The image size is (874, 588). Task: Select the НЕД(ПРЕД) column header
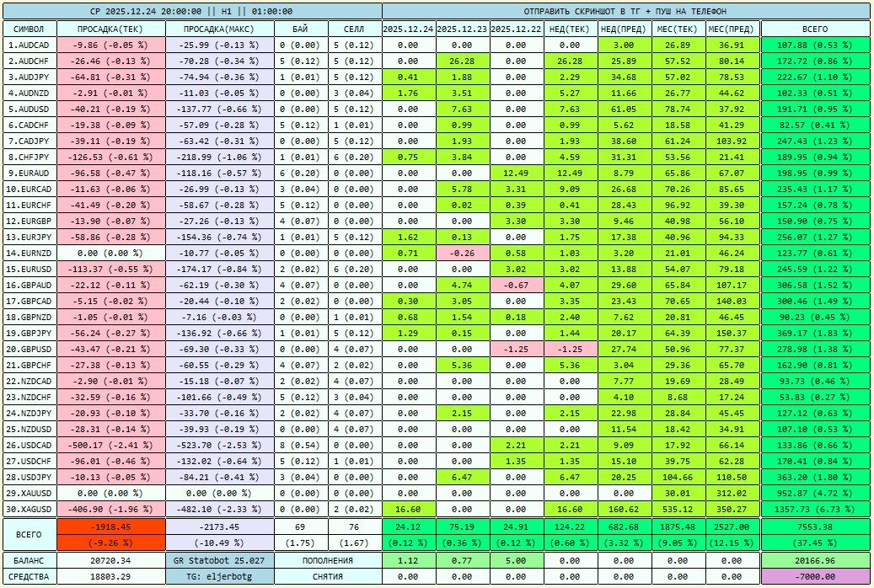624,29
